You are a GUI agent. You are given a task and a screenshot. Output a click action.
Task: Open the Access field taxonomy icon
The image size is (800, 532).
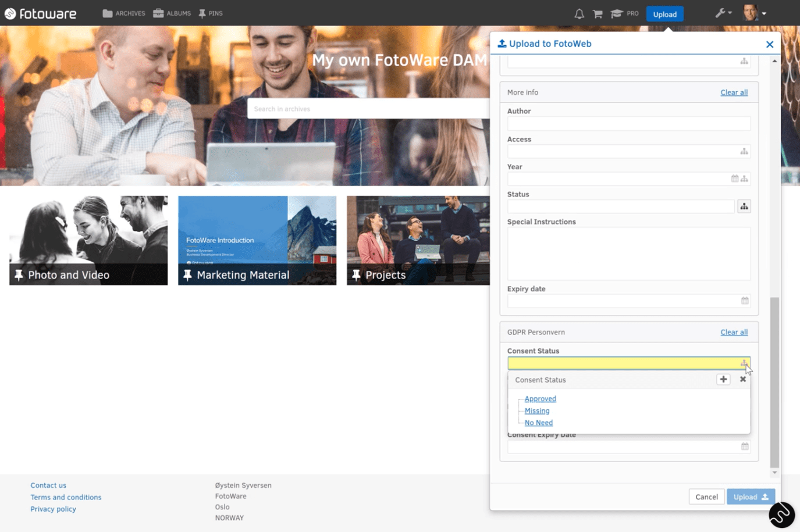point(744,151)
